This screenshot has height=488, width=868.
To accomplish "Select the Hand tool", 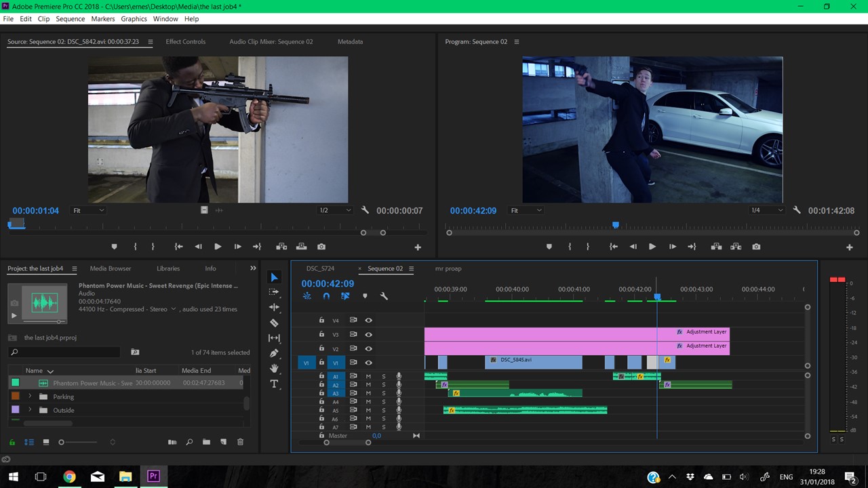I will coord(274,368).
